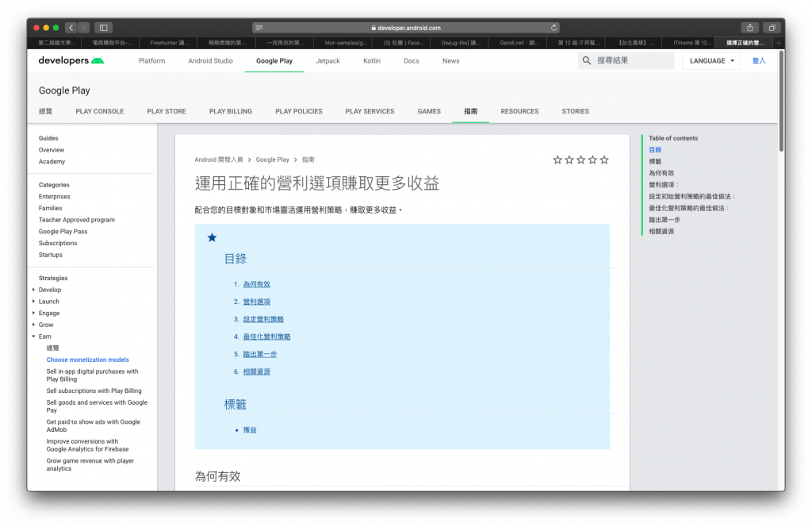Show all tabs overview button
The image size is (812, 527).
click(x=772, y=28)
